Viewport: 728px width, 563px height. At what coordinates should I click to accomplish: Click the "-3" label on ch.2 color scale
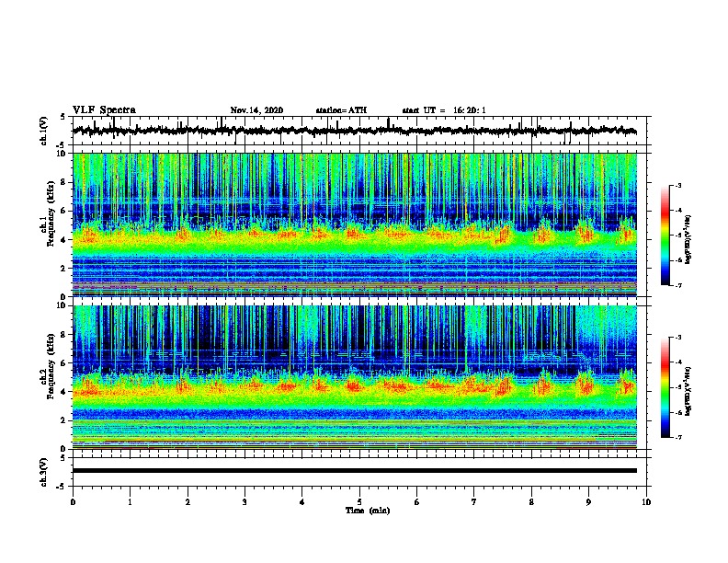click(x=677, y=338)
